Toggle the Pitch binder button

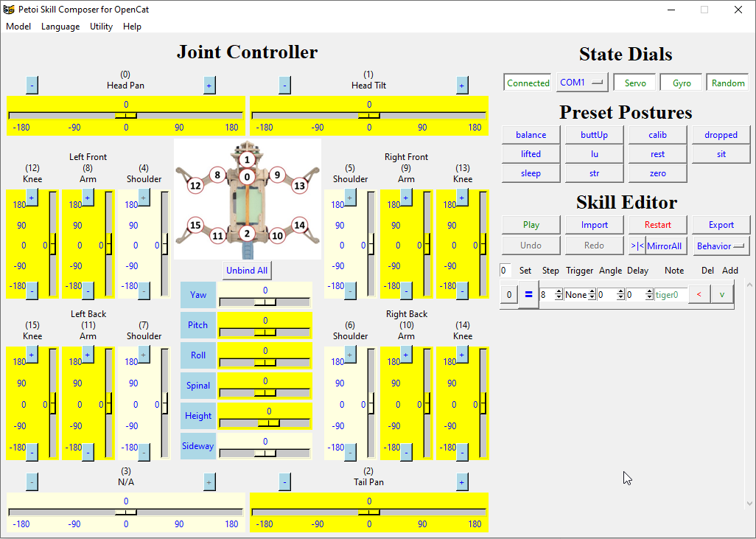197,324
